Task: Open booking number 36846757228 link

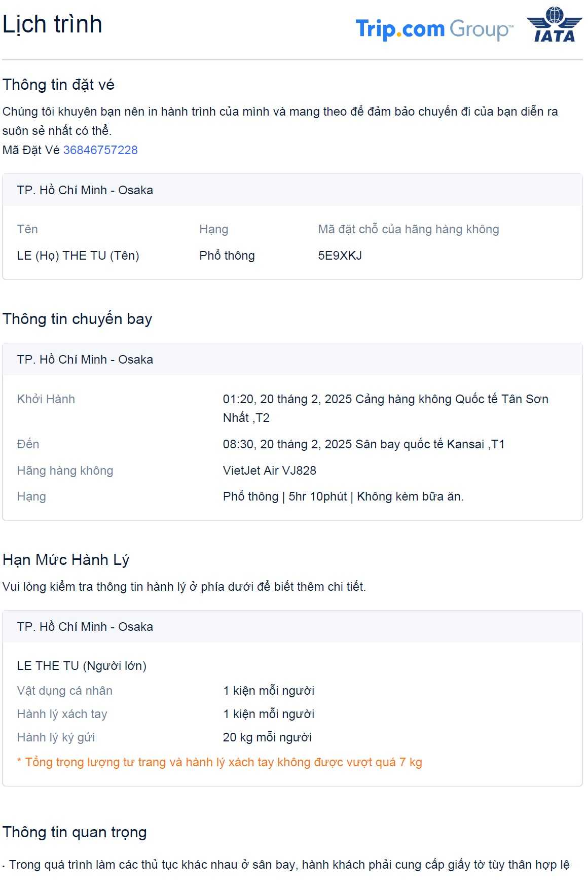Action: coord(100,150)
